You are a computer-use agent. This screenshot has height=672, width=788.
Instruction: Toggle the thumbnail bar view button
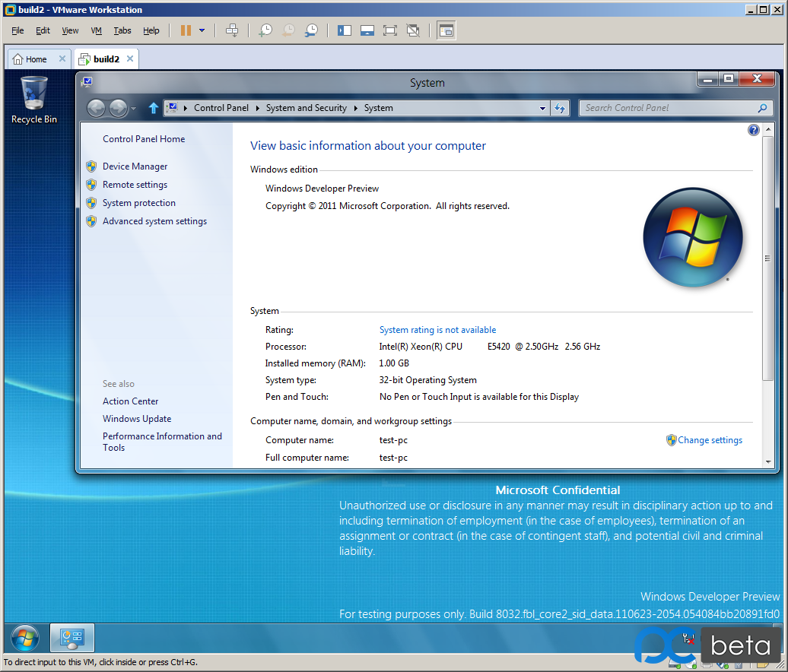click(367, 30)
